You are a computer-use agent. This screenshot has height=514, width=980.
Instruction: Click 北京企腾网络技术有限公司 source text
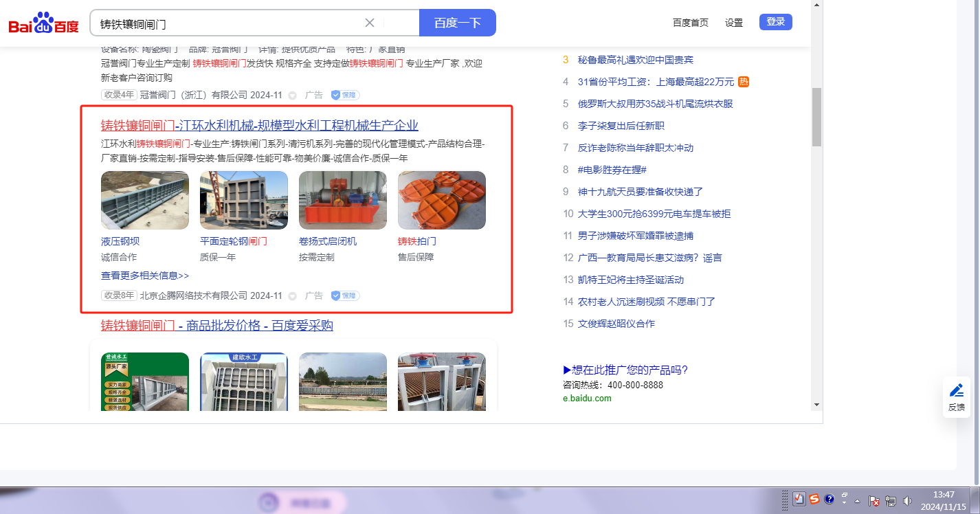point(193,295)
